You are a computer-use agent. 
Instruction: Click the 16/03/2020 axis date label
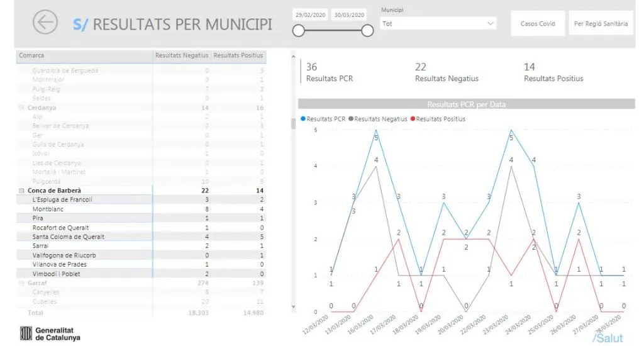tap(362, 324)
